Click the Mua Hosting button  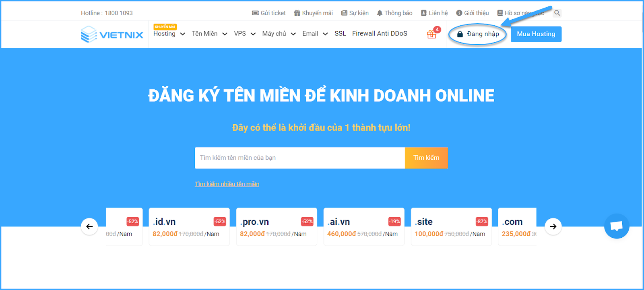click(x=536, y=34)
